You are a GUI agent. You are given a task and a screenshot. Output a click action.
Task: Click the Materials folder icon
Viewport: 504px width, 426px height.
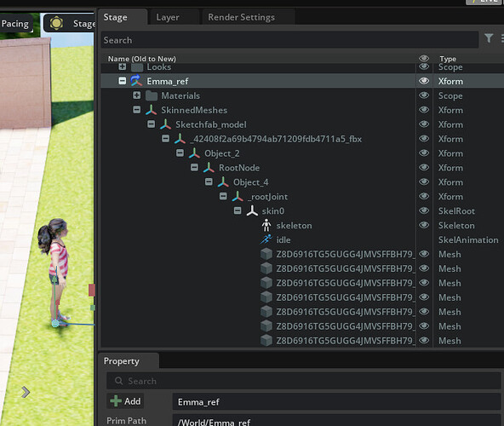151,95
